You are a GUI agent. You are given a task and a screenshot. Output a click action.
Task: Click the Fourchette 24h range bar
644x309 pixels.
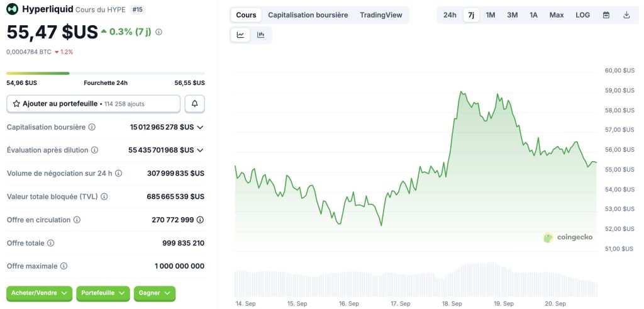(x=105, y=74)
